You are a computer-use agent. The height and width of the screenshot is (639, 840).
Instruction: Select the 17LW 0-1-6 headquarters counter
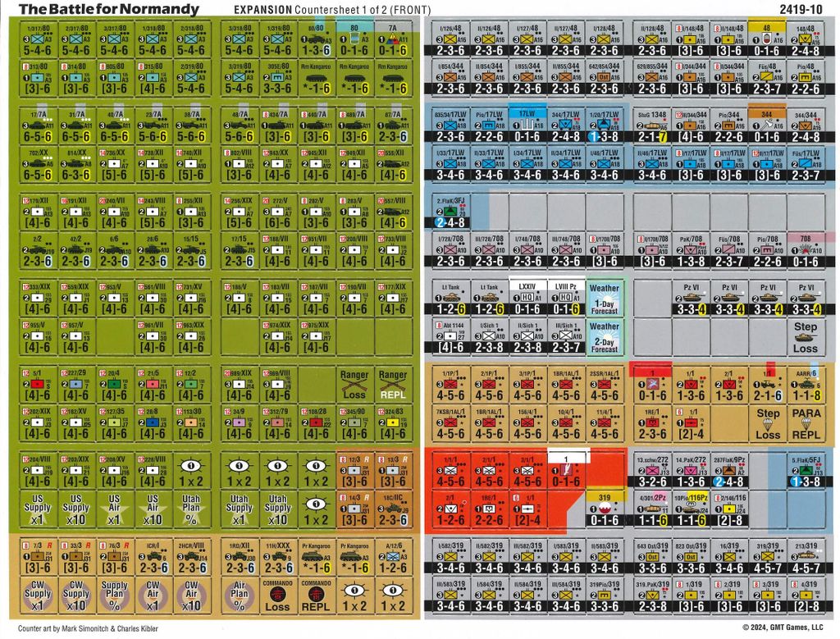[527, 125]
